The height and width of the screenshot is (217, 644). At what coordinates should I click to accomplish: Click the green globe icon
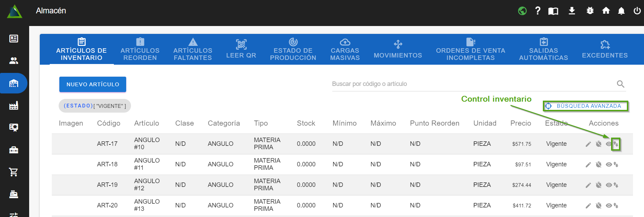click(x=522, y=11)
